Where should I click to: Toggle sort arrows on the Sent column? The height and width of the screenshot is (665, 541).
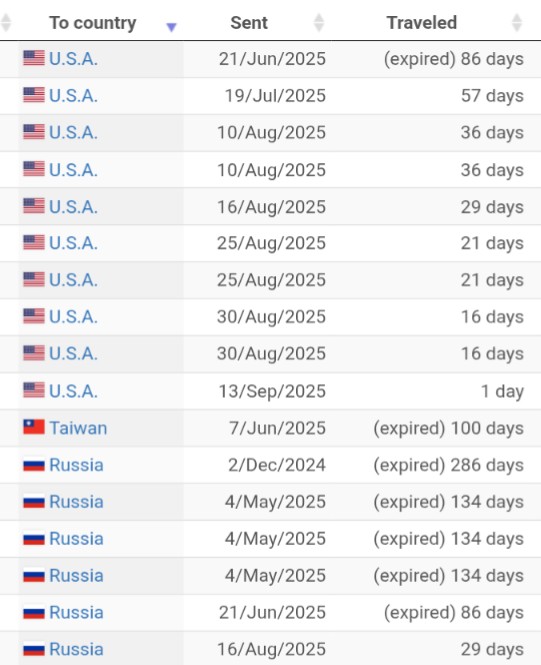coord(319,23)
